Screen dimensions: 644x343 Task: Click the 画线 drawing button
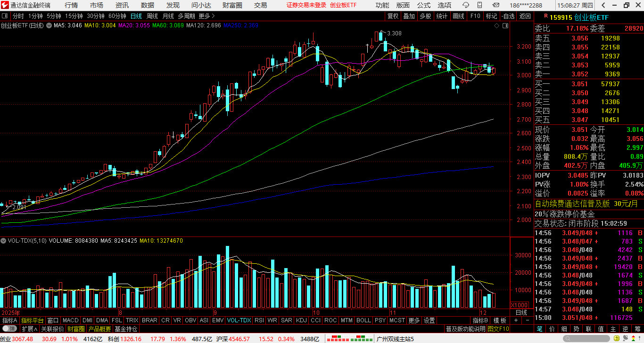458,16
